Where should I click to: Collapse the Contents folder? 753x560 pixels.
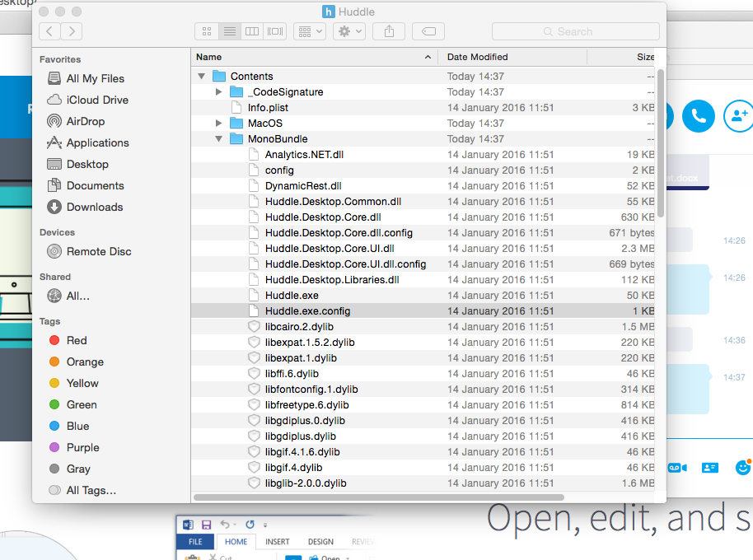tap(202, 77)
